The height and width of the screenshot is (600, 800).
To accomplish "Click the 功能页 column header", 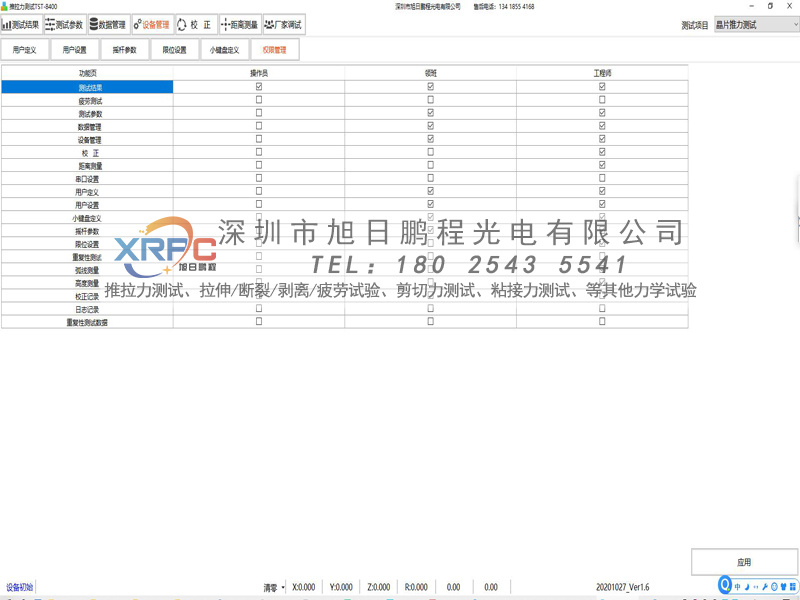I will tap(87, 73).
